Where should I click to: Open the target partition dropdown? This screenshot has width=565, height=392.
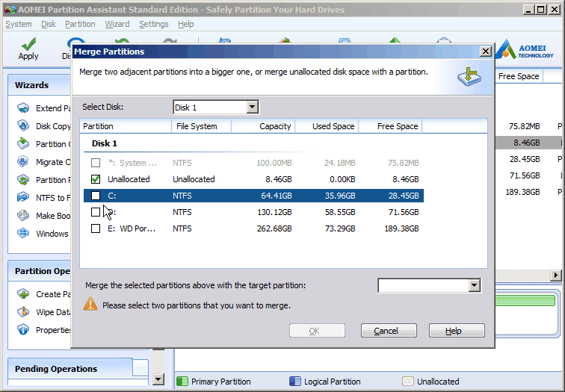tap(474, 285)
